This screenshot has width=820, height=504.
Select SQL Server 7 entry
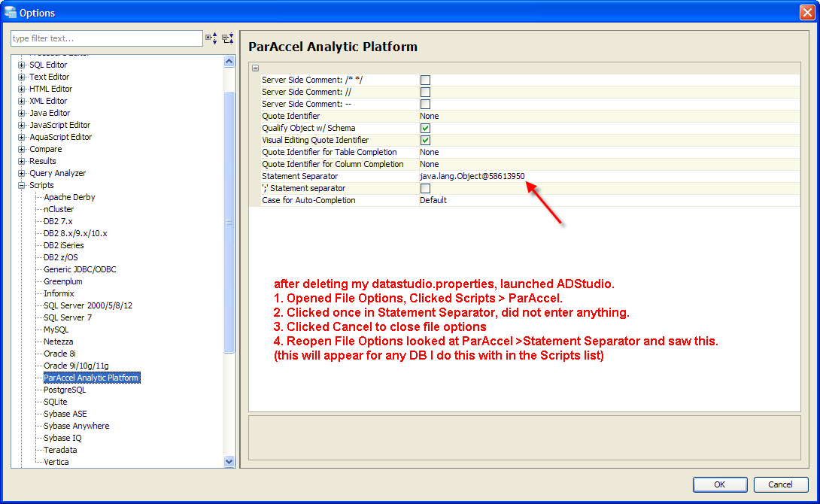click(68, 317)
